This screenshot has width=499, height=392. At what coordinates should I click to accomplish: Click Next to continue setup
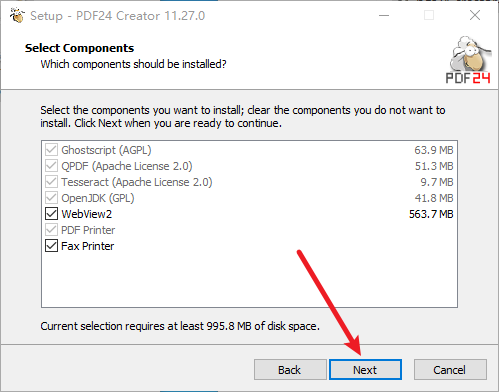[x=365, y=369]
